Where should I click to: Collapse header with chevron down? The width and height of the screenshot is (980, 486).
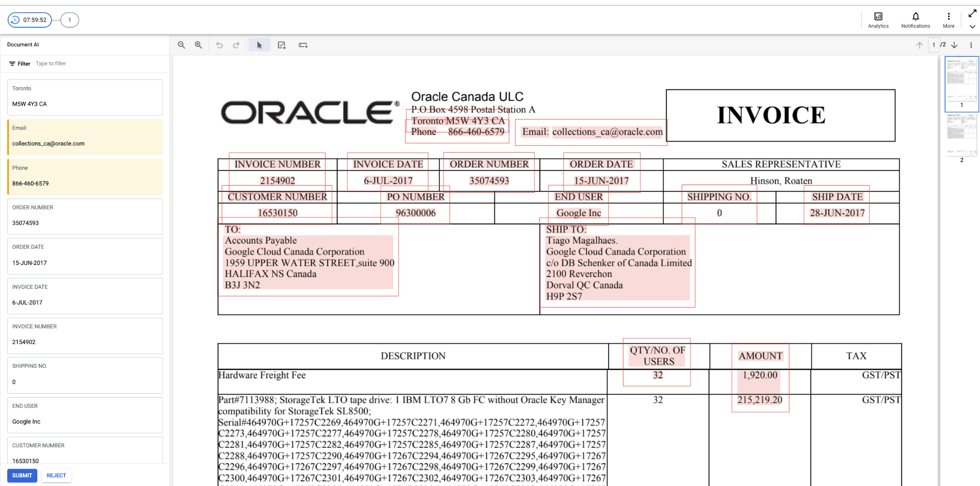coord(972,27)
